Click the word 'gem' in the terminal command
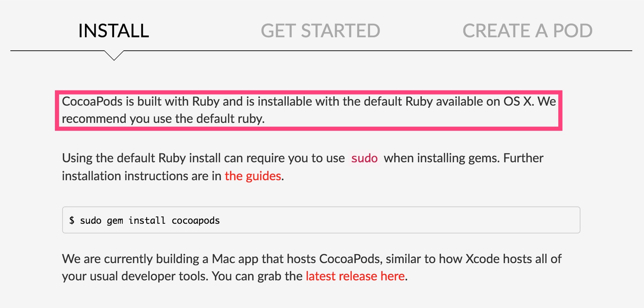 click(x=115, y=221)
